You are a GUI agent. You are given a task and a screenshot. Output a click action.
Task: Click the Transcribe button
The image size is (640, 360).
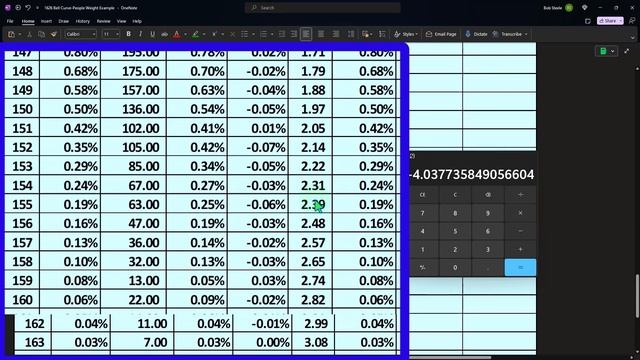pos(507,34)
